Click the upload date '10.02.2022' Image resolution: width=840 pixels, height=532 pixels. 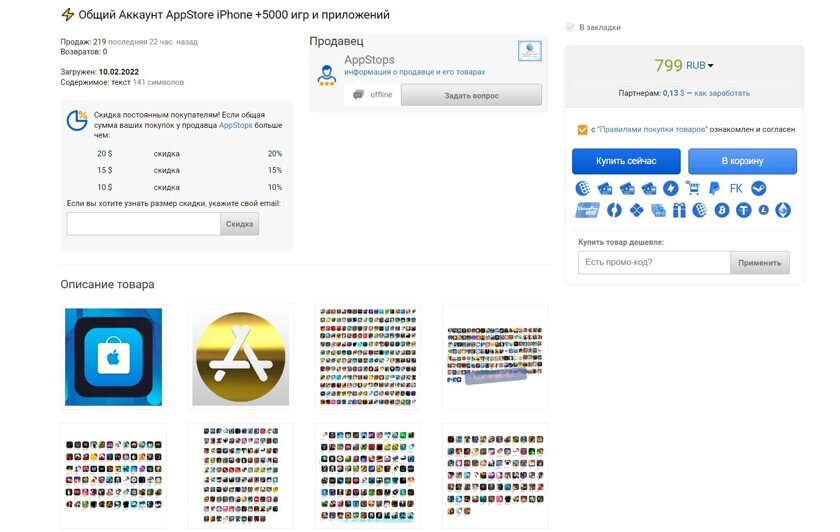(119, 72)
